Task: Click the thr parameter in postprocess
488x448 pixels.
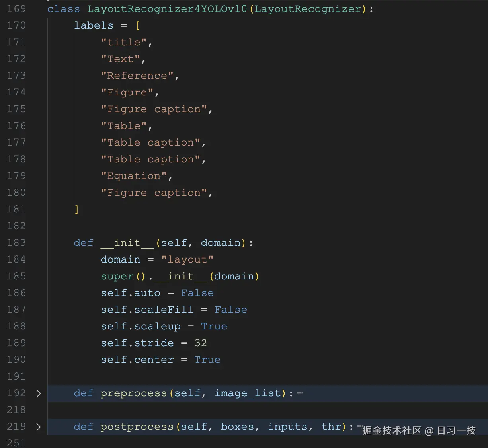Action: coord(331,426)
